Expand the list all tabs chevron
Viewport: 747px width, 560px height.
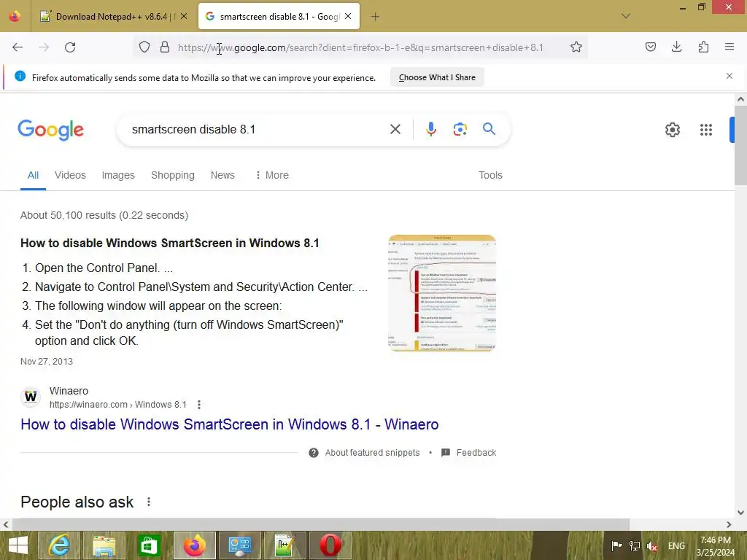pyautogui.click(x=625, y=16)
